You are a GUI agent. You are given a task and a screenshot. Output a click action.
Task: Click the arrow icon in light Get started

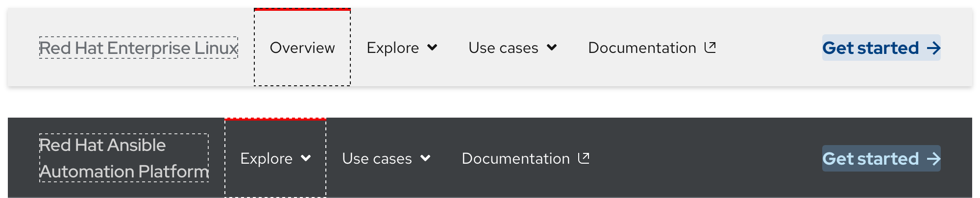[x=933, y=48]
